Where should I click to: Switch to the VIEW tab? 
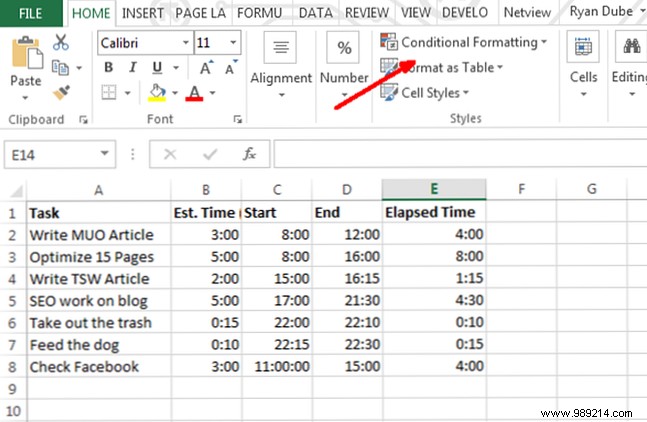pos(416,13)
